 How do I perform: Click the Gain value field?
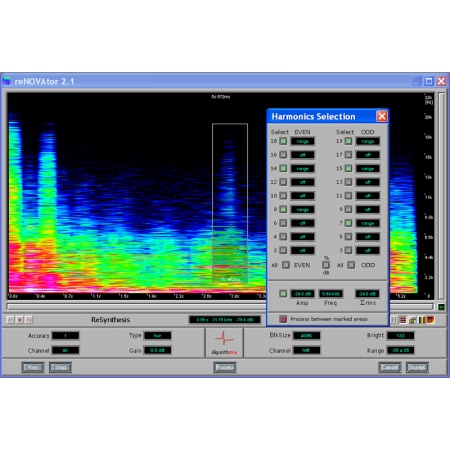coord(158,350)
